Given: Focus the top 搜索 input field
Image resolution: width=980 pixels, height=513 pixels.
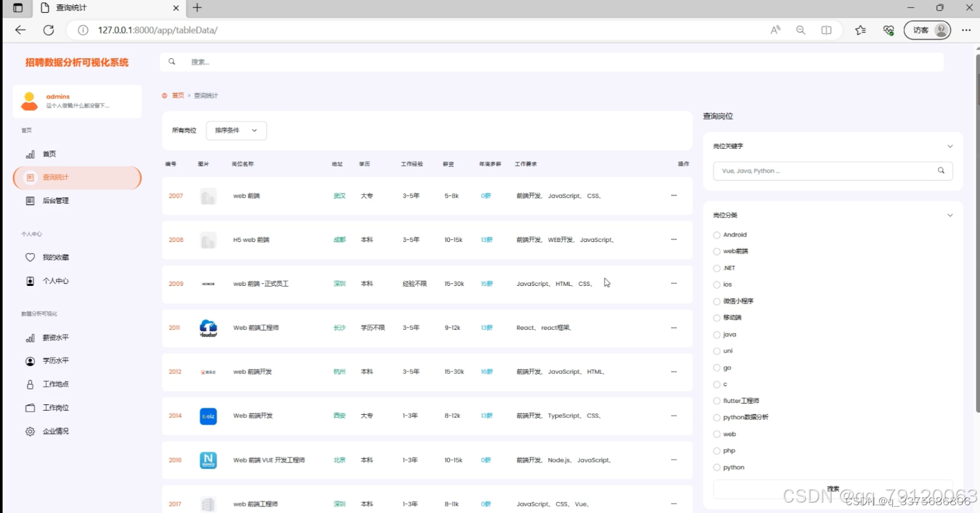Looking at the screenshot, I should [x=551, y=62].
